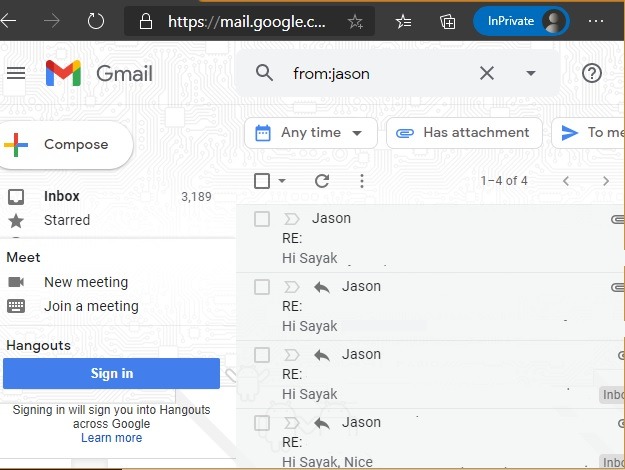Click the New meeting camera icon
The width and height of the screenshot is (625, 470).
click(x=16, y=282)
